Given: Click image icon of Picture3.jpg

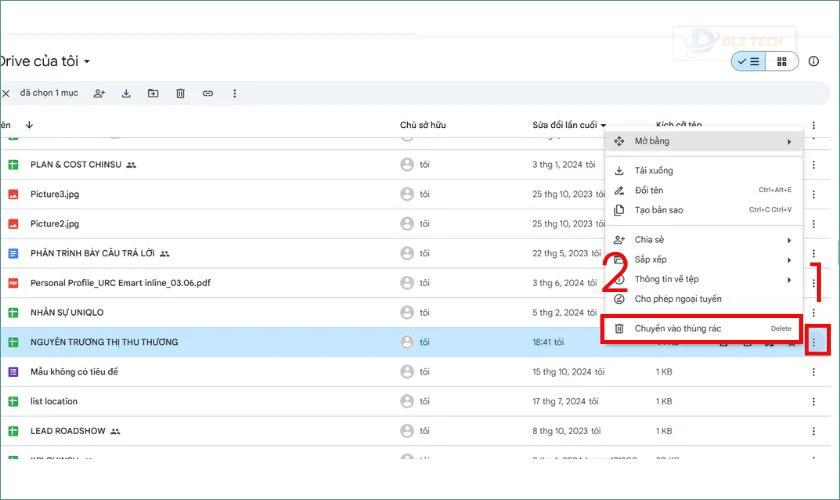Looking at the screenshot, I should coord(13,194).
